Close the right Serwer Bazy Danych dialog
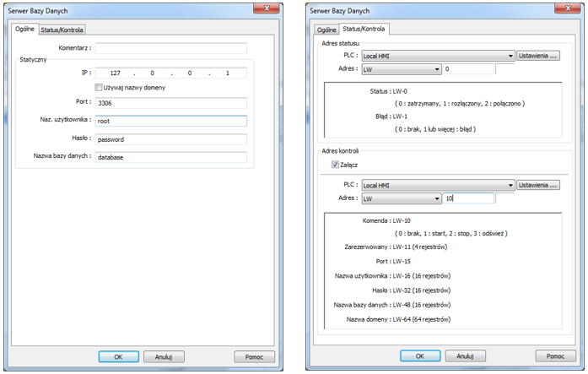This screenshot has width=588, height=374. point(568,8)
